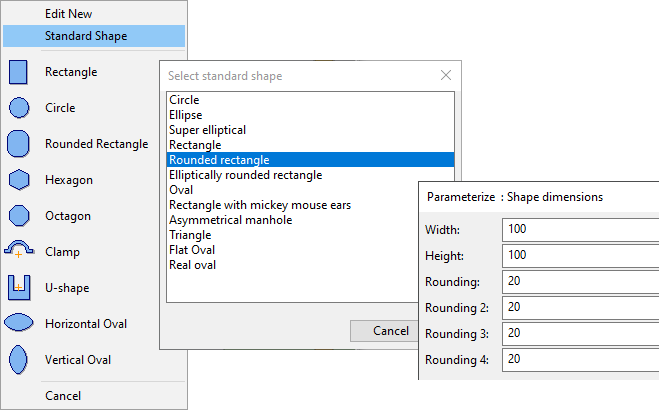The image size is (659, 410).
Task: Choose the Hexagon shape icon
Action: coord(18,180)
